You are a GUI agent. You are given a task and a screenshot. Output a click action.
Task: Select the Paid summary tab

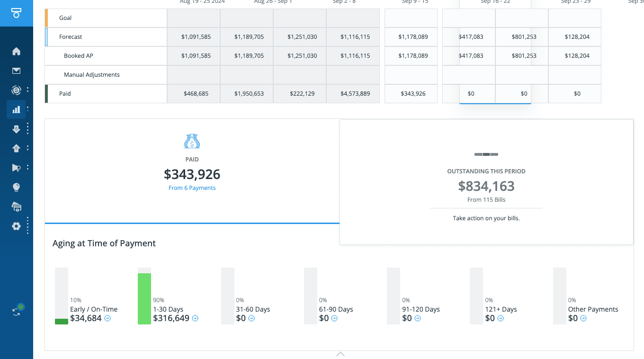coord(192,171)
